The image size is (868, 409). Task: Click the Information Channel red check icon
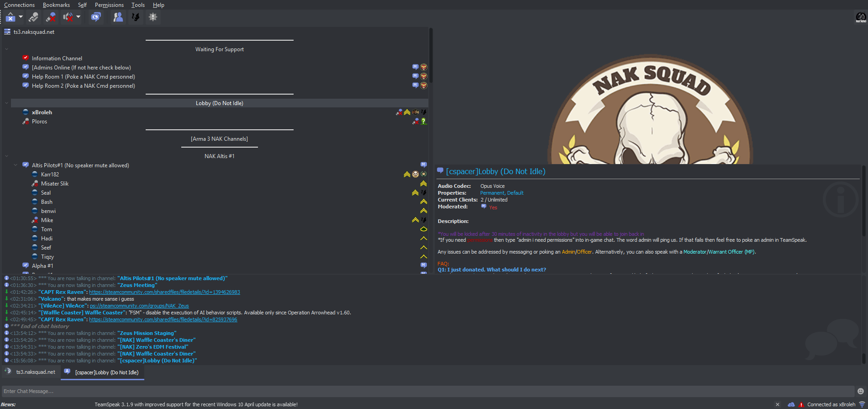[26, 58]
